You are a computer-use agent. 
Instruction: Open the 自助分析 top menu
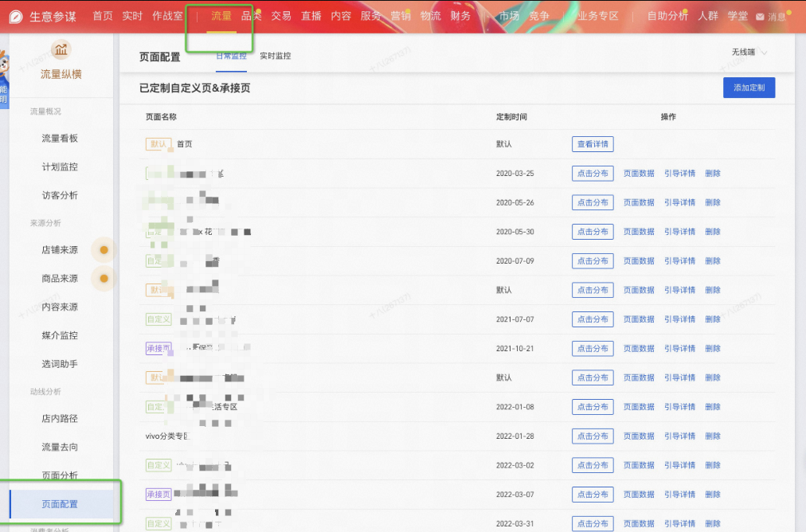pyautogui.click(x=667, y=16)
